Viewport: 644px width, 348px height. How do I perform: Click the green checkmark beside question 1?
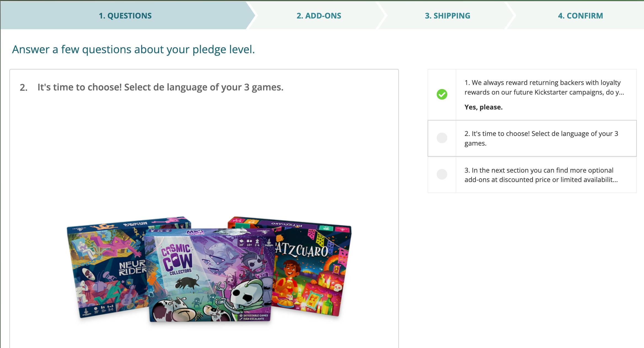click(x=442, y=94)
